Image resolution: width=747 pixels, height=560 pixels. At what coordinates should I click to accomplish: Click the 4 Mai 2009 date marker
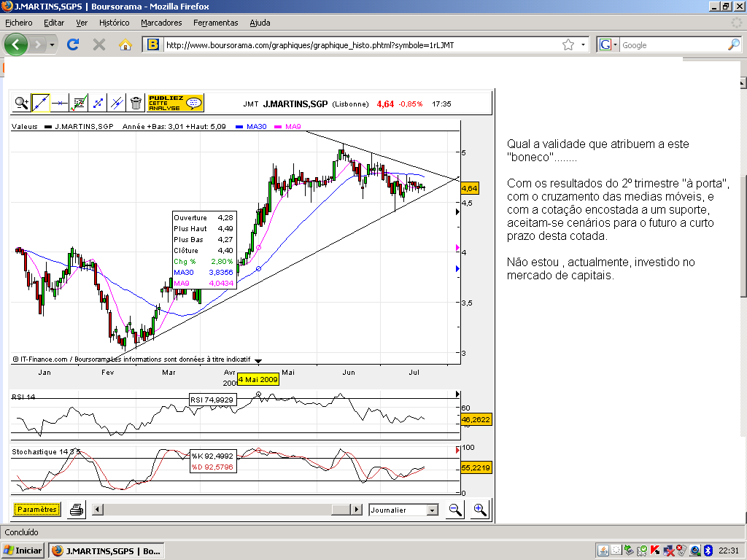[x=258, y=379]
